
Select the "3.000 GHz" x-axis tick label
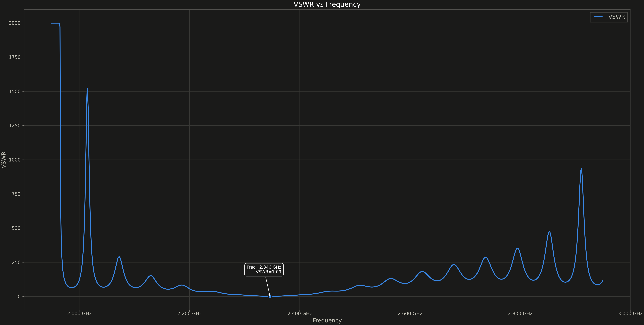click(630, 313)
